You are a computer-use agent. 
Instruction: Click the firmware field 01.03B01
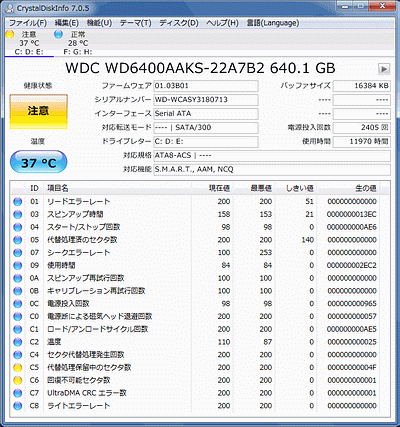[206, 86]
